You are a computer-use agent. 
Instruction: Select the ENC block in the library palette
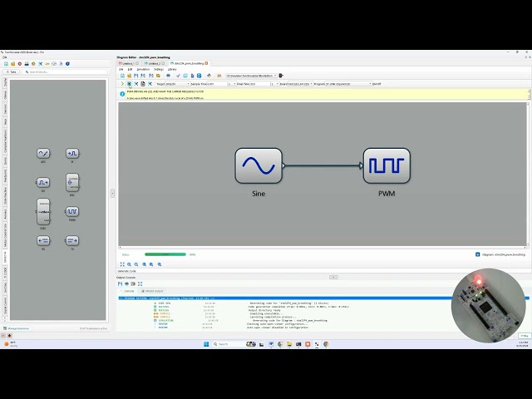click(x=72, y=183)
